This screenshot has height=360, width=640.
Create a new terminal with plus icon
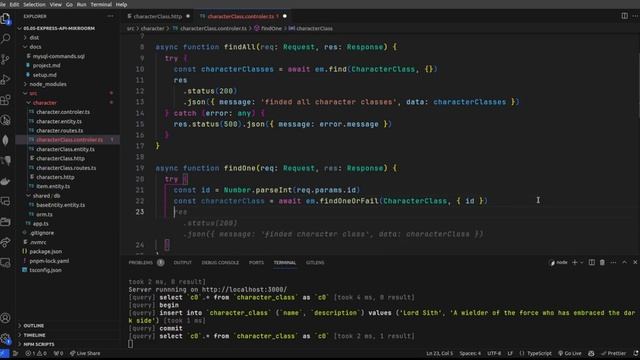[x=575, y=262]
